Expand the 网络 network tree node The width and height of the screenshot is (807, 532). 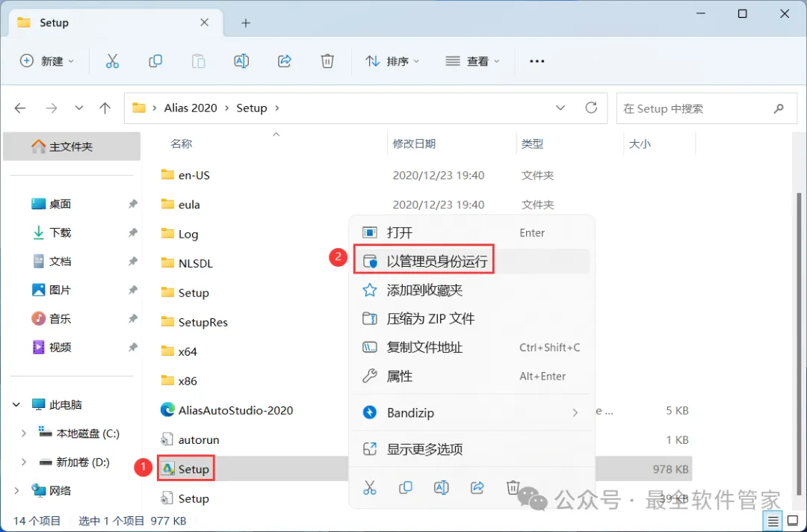tap(16, 491)
